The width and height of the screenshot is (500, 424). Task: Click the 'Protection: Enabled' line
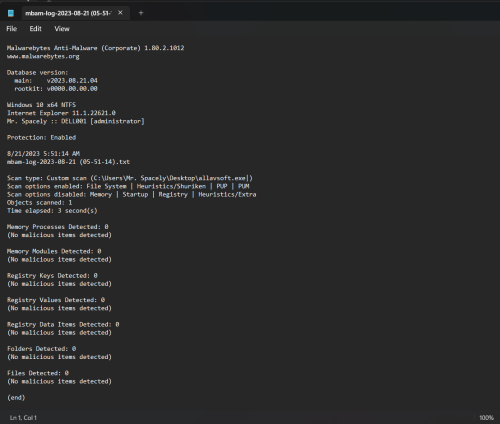pyautogui.click(x=41, y=137)
